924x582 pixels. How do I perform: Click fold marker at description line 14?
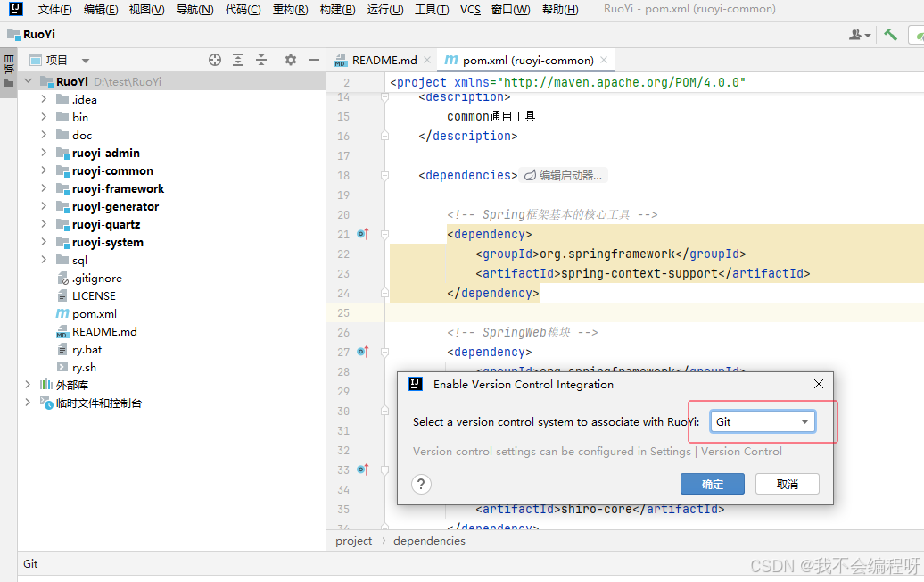pos(384,97)
